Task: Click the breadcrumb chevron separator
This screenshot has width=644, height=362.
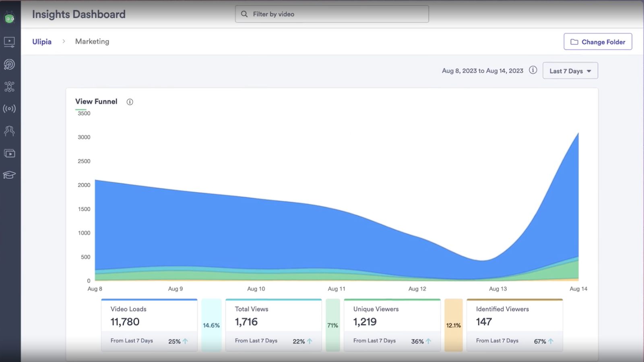Action: pos(64,41)
